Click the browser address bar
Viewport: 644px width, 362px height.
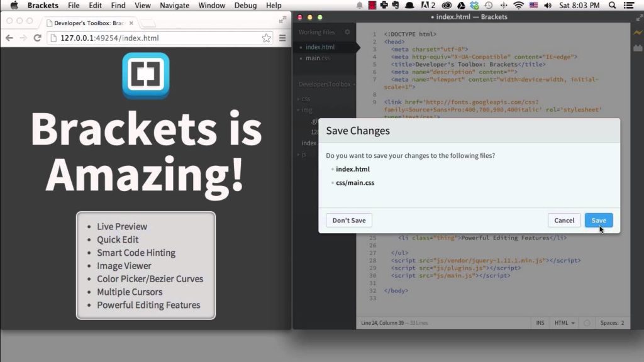tap(160, 38)
